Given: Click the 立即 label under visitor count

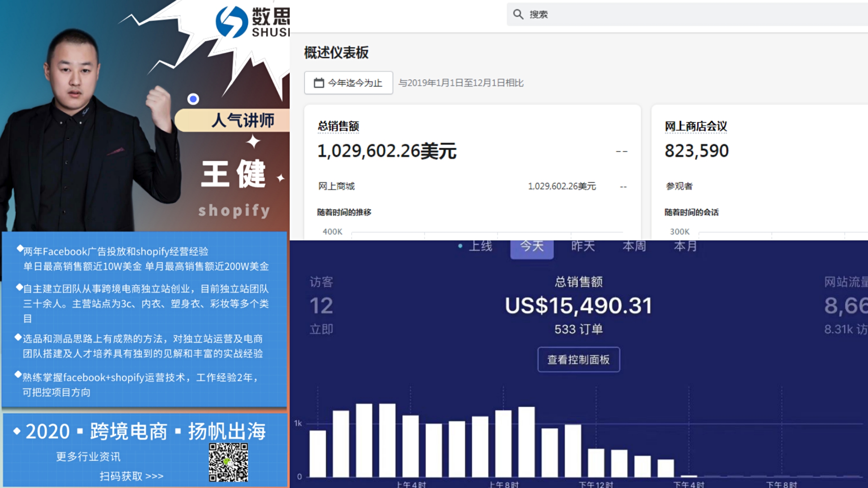Looking at the screenshot, I should click(x=321, y=329).
